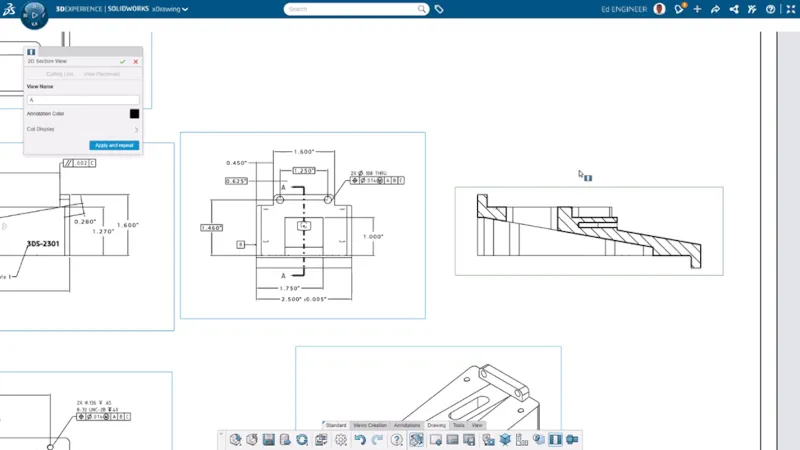This screenshot has height=450, width=800.
Task: Cancel section view with red X
Action: coord(135,61)
